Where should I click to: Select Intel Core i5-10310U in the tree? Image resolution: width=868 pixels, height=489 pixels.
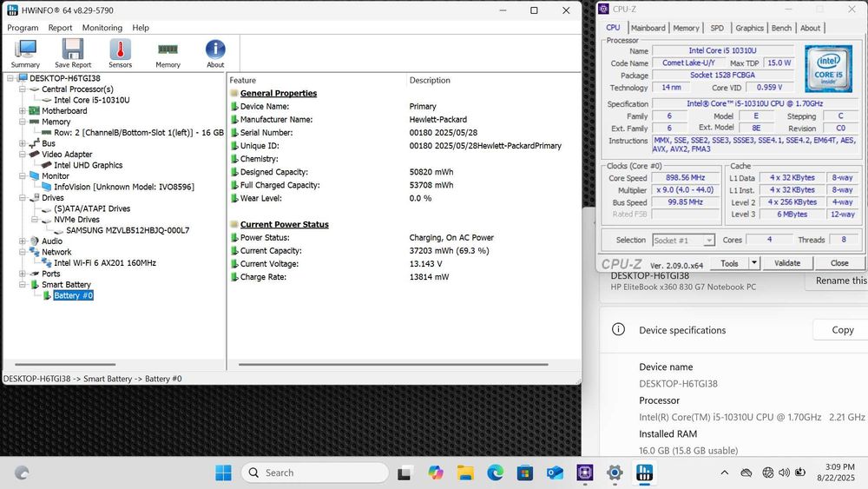pyautogui.click(x=92, y=100)
